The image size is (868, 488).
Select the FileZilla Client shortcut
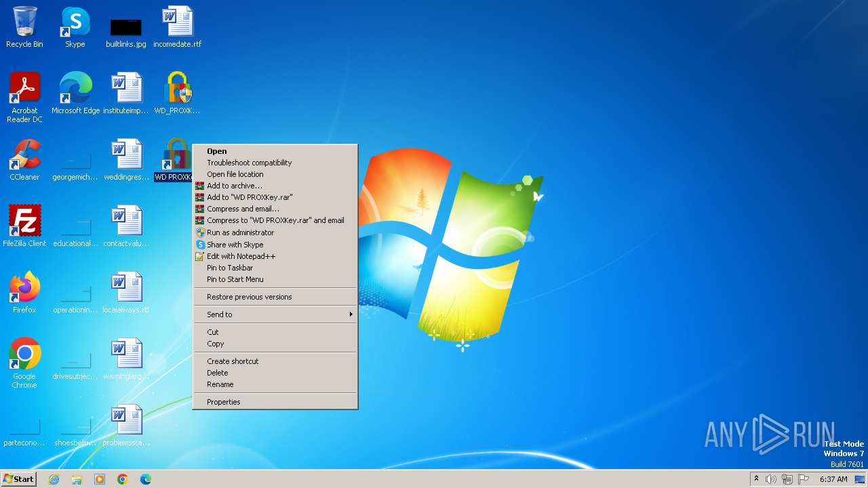click(24, 226)
